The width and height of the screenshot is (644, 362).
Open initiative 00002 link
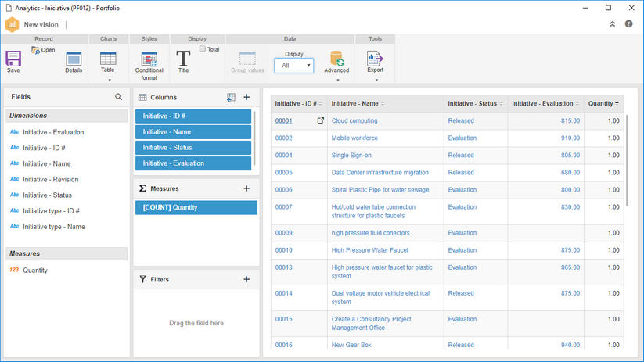point(283,138)
